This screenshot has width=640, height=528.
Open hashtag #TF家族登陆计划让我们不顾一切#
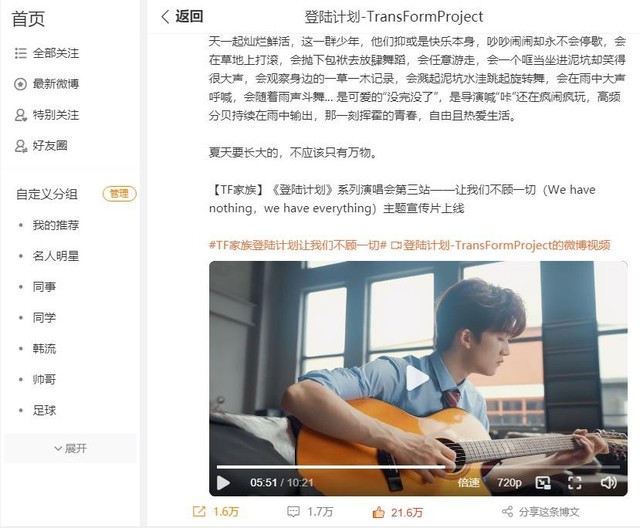pyautogui.click(x=298, y=245)
